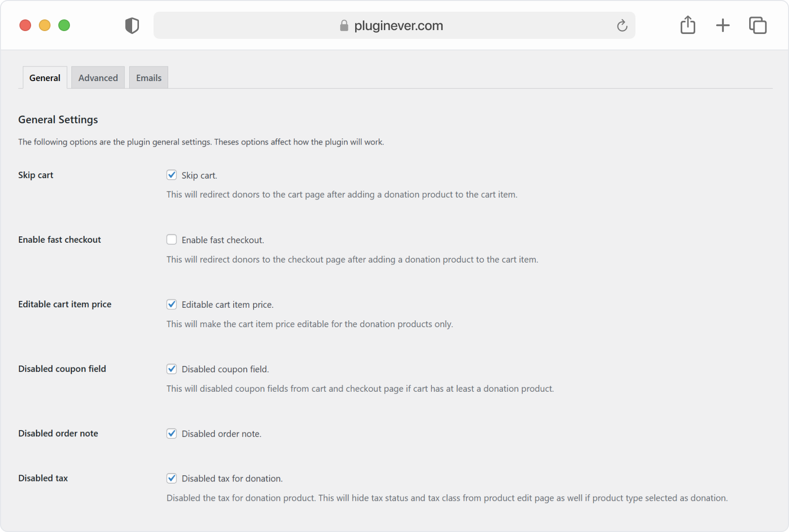Add a new tab with plus icon
The image size is (789, 532).
coord(723,25)
